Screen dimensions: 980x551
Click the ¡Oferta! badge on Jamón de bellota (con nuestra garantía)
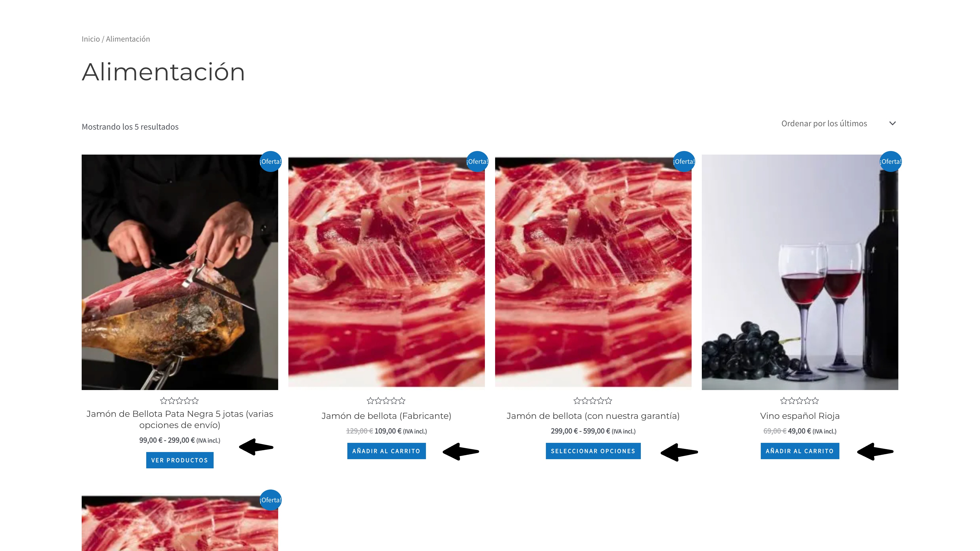pos(684,162)
